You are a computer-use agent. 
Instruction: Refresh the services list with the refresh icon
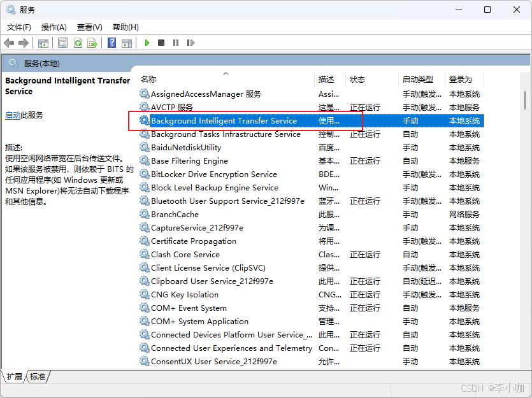pos(77,43)
